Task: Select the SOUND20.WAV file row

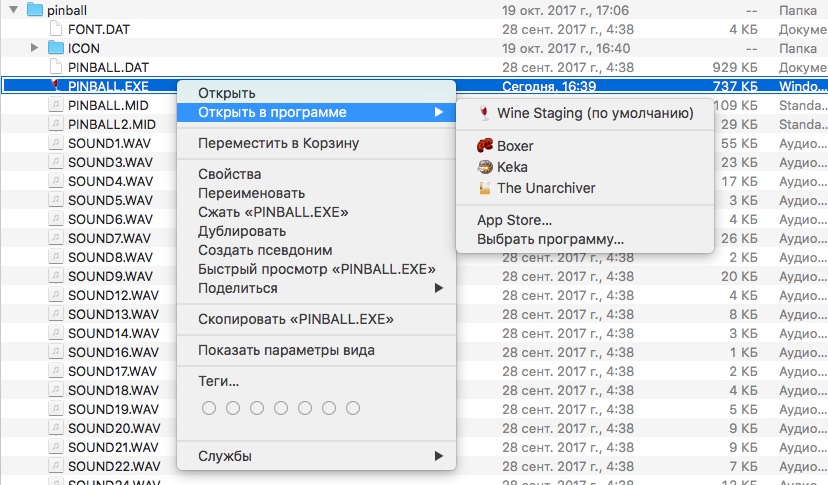Action: [x=414, y=428]
